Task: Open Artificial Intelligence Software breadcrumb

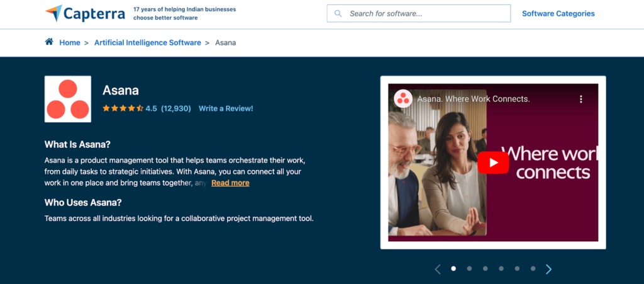Action: point(147,43)
